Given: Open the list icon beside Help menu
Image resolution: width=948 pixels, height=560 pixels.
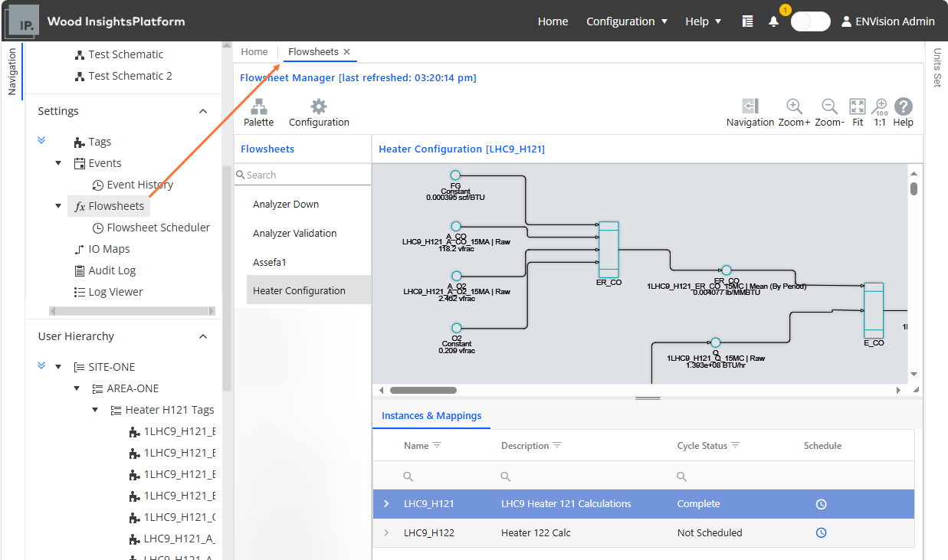Looking at the screenshot, I should coord(747,21).
